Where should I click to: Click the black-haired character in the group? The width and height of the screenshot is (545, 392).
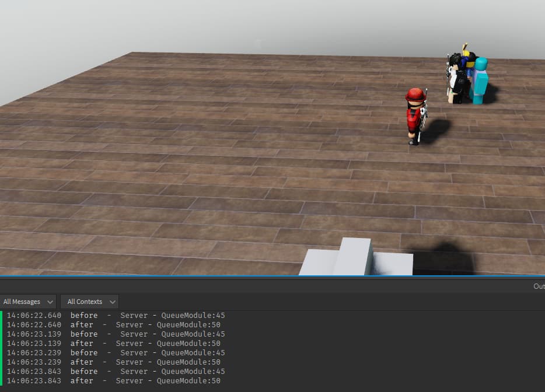457,79
